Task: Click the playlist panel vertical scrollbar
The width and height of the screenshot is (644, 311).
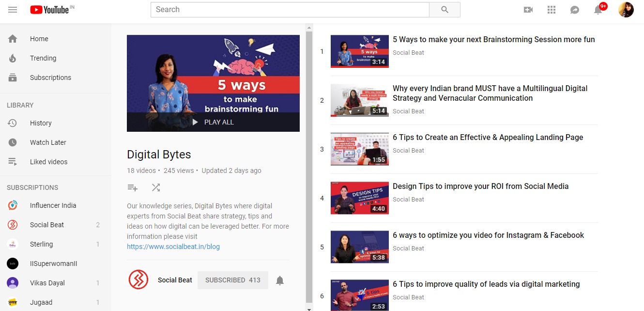Action: [x=309, y=167]
